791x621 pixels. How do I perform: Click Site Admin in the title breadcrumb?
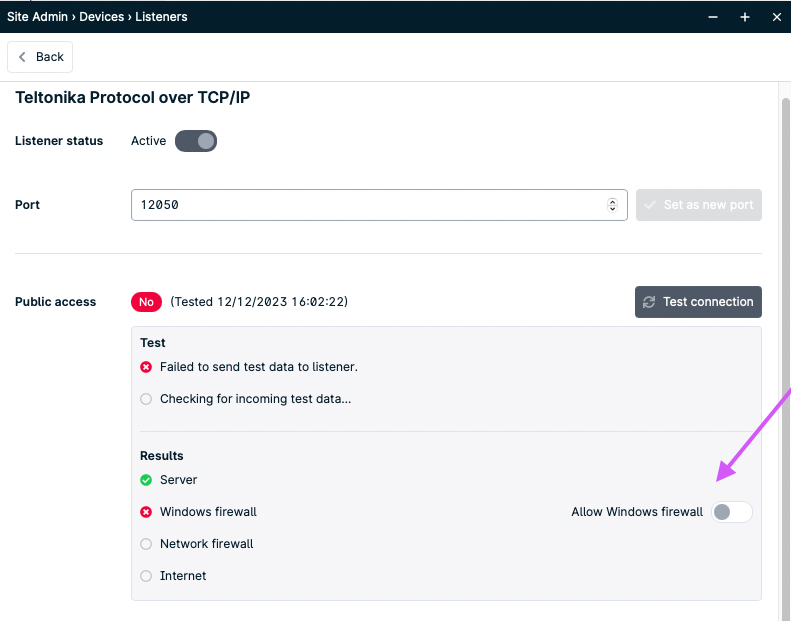tap(37, 17)
